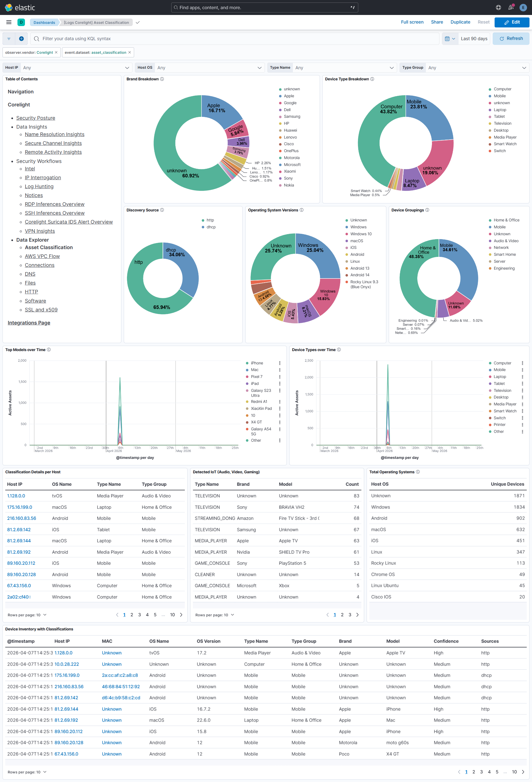
Task: Open host IP 216.160.83.56 in Classification Details
Action: coord(22,518)
